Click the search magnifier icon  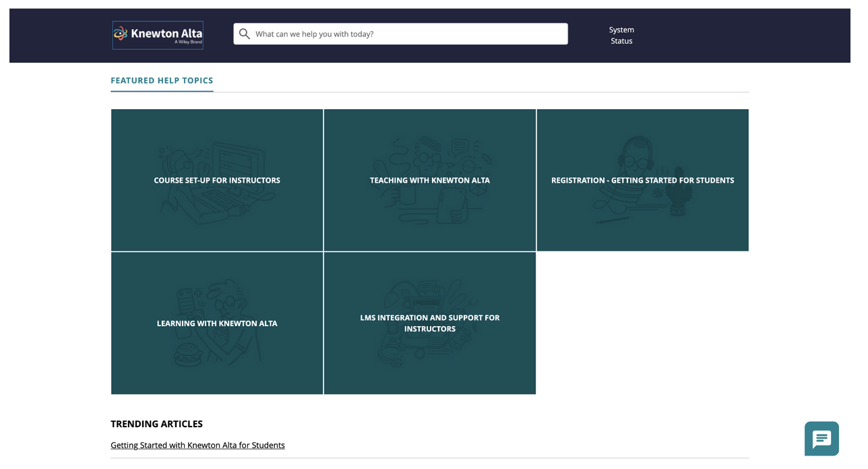[245, 34]
